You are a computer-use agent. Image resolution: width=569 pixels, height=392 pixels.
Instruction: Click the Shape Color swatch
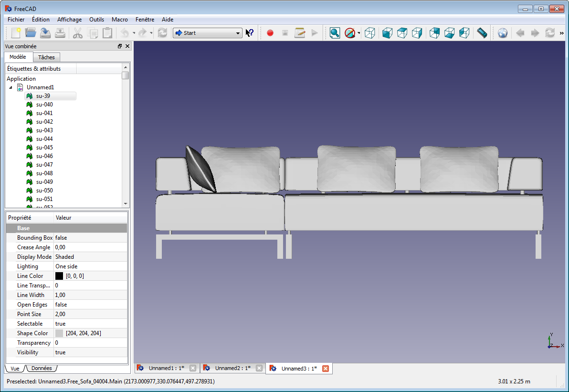click(59, 333)
